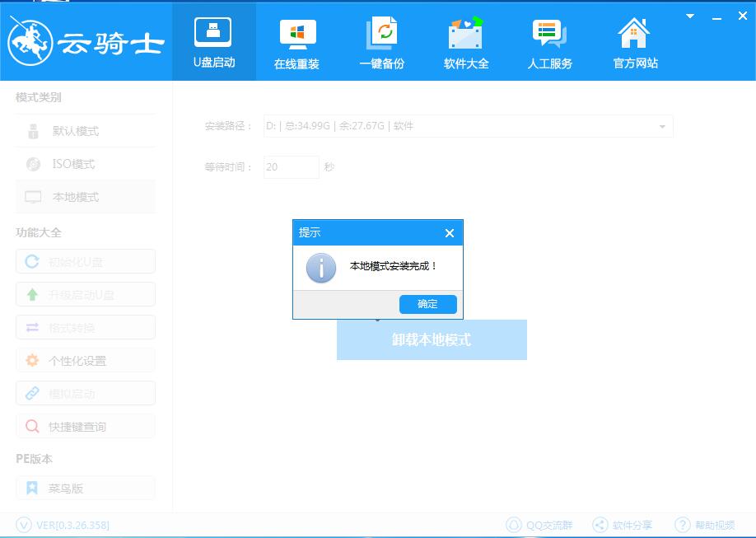The width and height of the screenshot is (756, 538).
Task: Expand the 安装路径 drive dropdown
Action: click(662, 126)
